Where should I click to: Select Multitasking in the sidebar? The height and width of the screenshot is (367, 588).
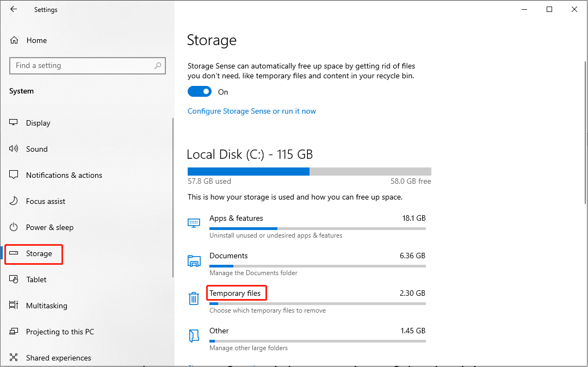pyautogui.click(x=46, y=306)
